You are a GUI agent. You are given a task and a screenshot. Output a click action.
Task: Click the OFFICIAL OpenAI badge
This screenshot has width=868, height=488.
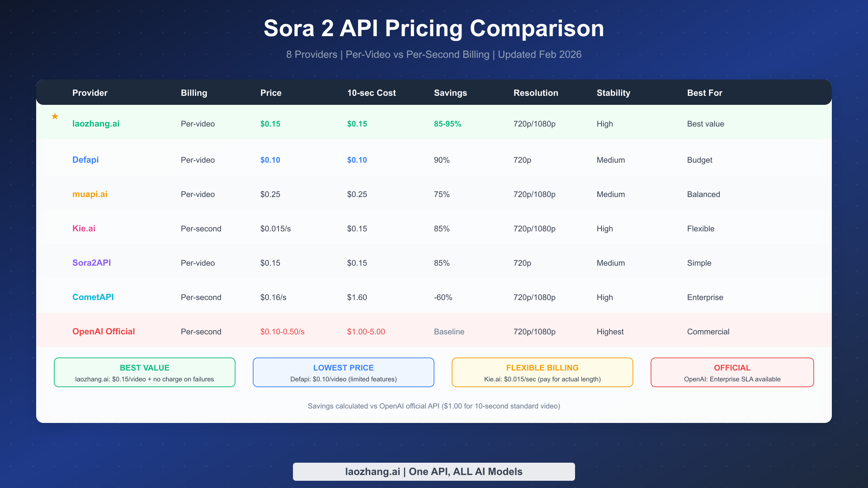(x=732, y=372)
